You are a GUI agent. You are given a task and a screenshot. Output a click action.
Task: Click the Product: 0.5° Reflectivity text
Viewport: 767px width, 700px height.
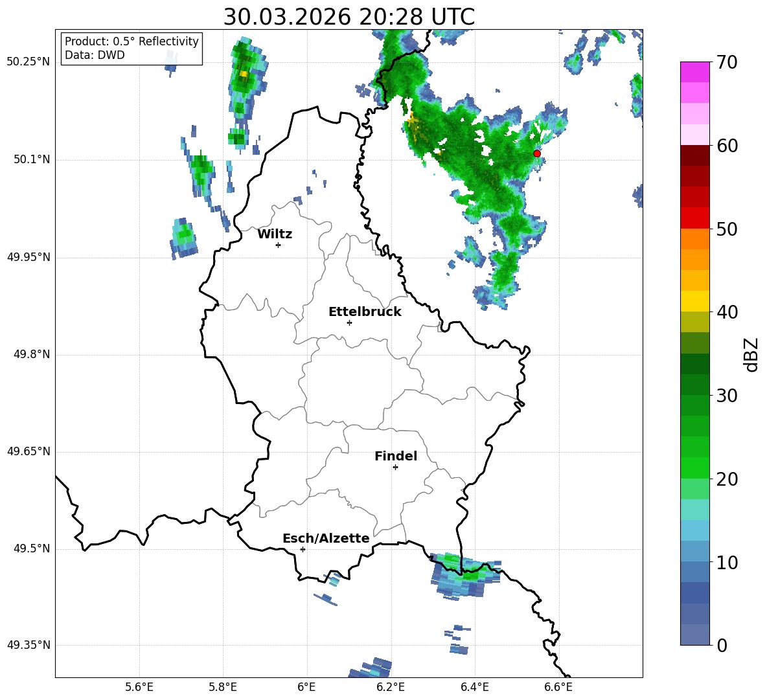132,41
